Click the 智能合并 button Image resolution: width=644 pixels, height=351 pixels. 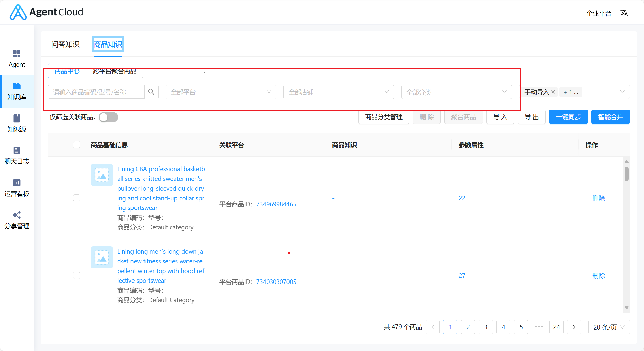610,117
